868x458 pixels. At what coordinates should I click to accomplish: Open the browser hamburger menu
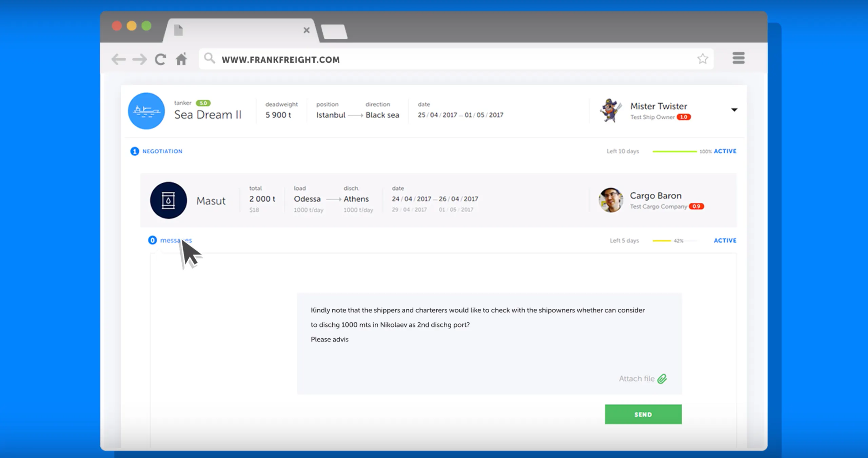click(738, 58)
